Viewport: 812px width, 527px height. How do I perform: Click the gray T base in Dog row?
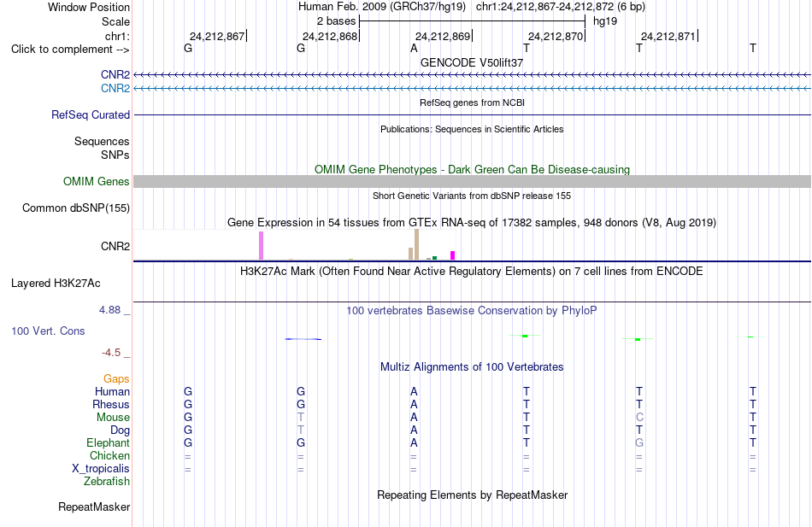click(301, 430)
